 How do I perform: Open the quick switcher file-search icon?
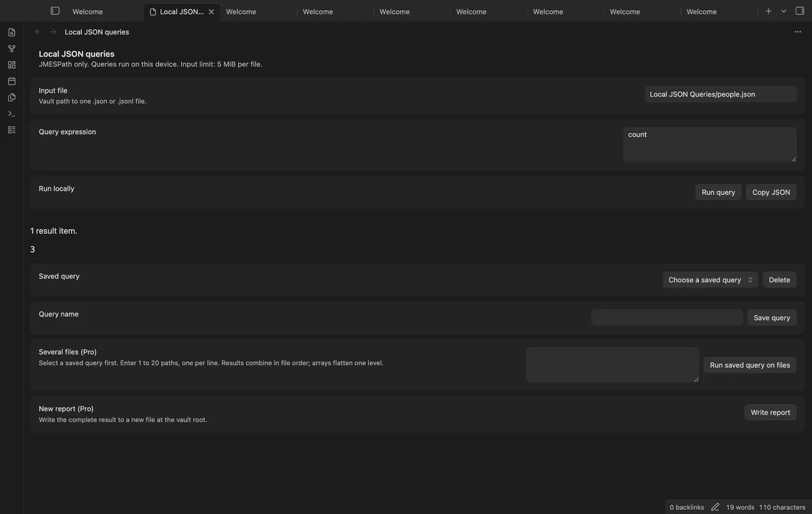(x=12, y=32)
